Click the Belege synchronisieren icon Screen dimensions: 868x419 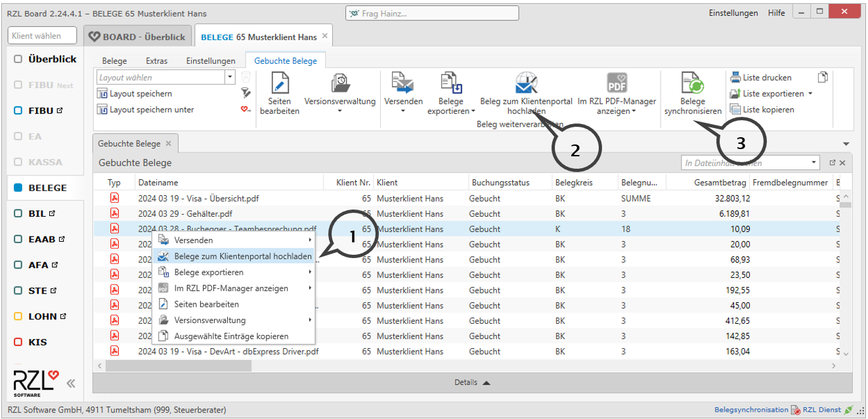692,84
